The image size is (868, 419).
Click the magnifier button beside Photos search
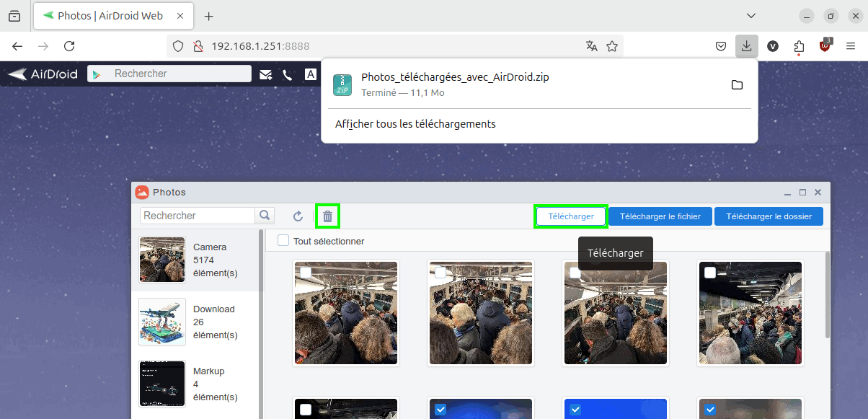click(x=265, y=215)
